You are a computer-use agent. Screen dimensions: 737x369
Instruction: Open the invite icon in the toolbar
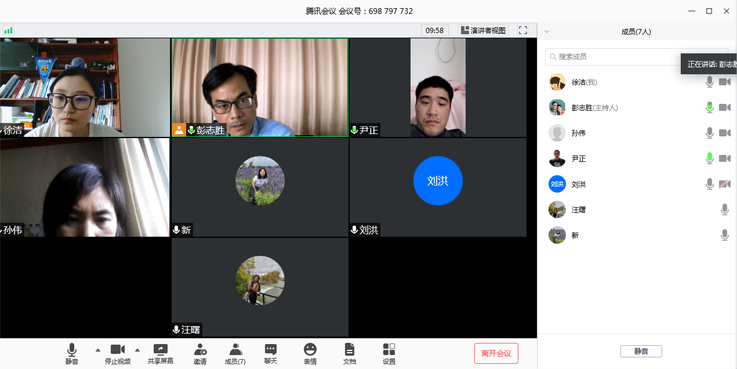(200, 353)
